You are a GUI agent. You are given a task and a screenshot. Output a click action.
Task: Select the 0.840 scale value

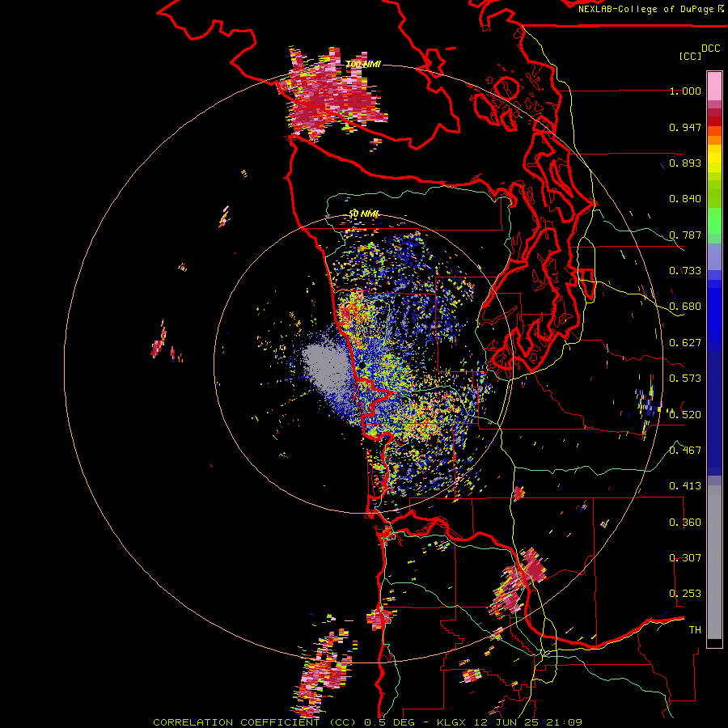click(x=685, y=199)
